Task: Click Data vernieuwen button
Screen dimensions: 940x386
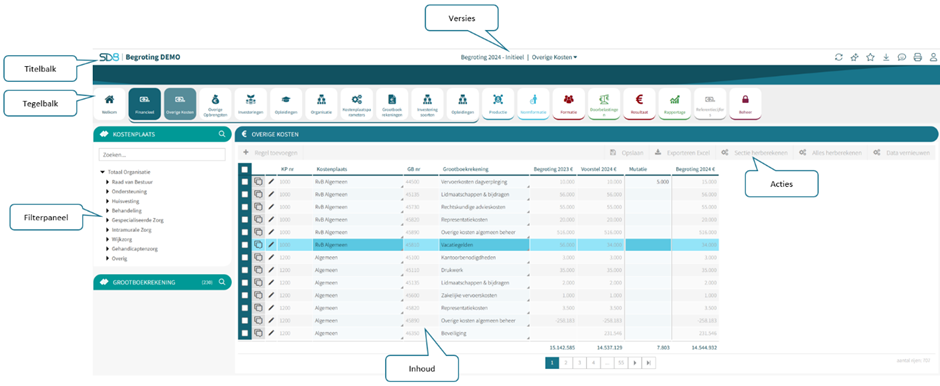Action: coord(901,153)
